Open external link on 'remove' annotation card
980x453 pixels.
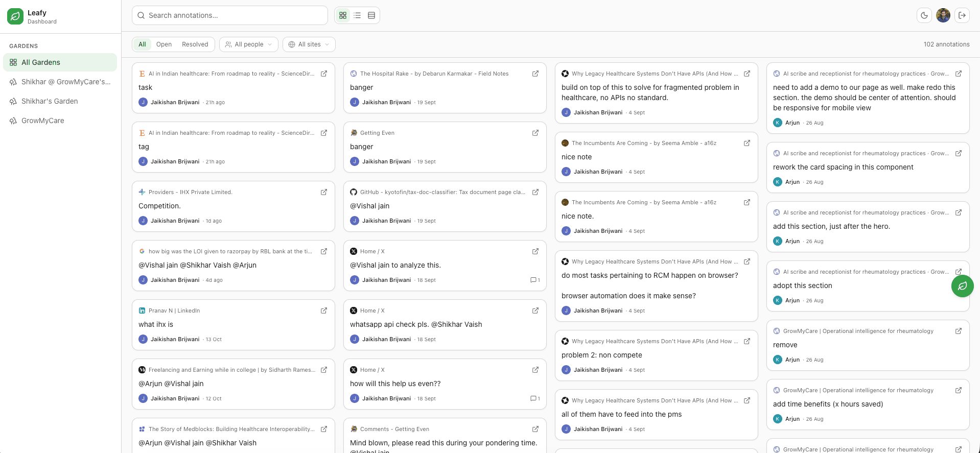tap(959, 331)
